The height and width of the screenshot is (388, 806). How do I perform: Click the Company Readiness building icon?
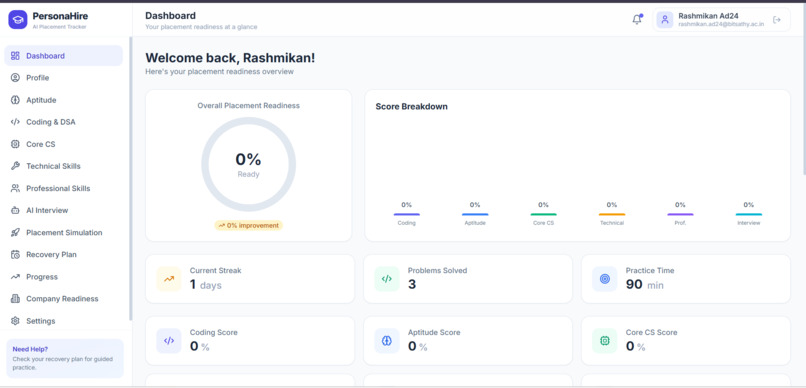pyautogui.click(x=15, y=299)
